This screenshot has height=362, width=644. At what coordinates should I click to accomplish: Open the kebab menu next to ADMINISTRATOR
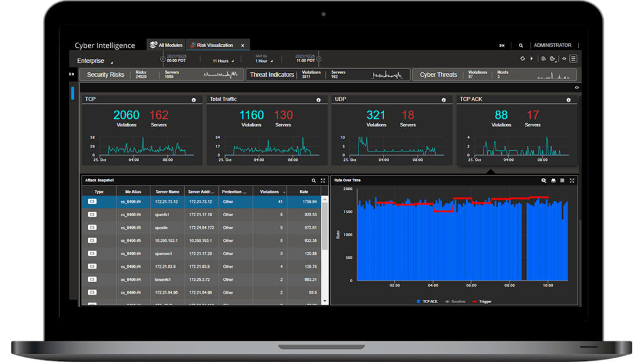click(x=577, y=45)
